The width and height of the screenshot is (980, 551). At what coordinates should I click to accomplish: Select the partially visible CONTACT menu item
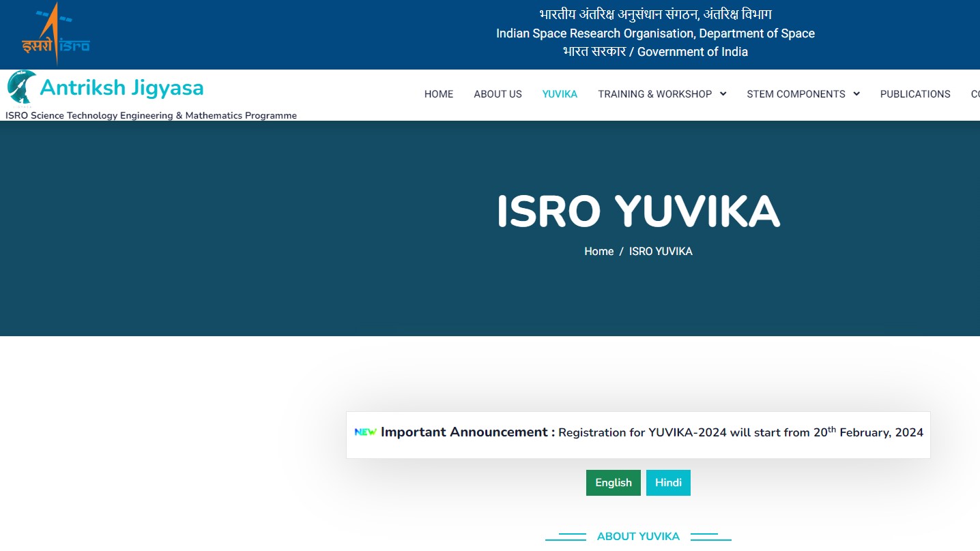click(x=975, y=94)
